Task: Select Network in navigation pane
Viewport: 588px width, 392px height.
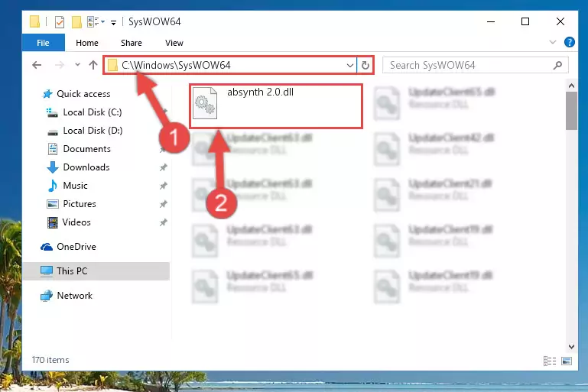Action: pyautogui.click(x=74, y=296)
